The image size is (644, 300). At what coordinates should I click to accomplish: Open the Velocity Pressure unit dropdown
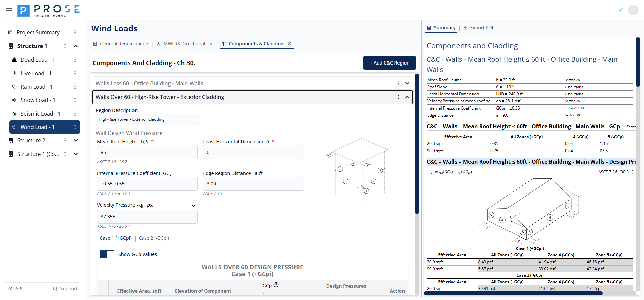[193, 205]
